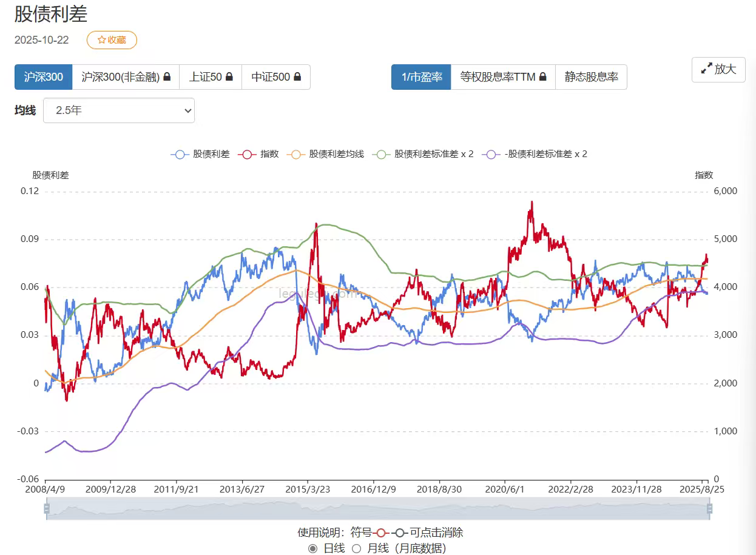Toggle the purple -股债利差标准差 x 2 legend
Viewport: 756px width, 555px height.
tap(535, 154)
